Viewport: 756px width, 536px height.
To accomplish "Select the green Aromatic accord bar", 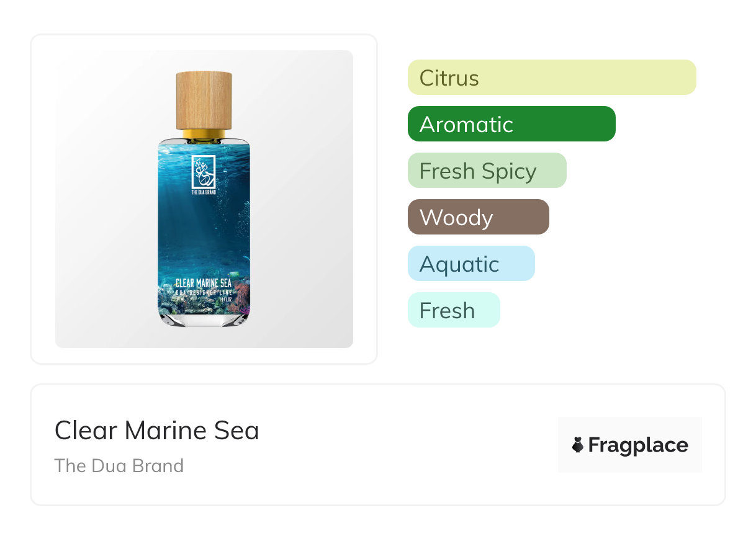I will click(x=511, y=124).
